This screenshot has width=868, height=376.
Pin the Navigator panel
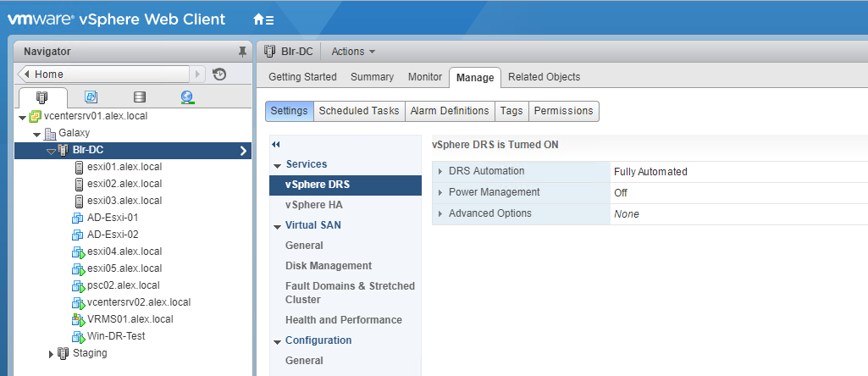(242, 52)
